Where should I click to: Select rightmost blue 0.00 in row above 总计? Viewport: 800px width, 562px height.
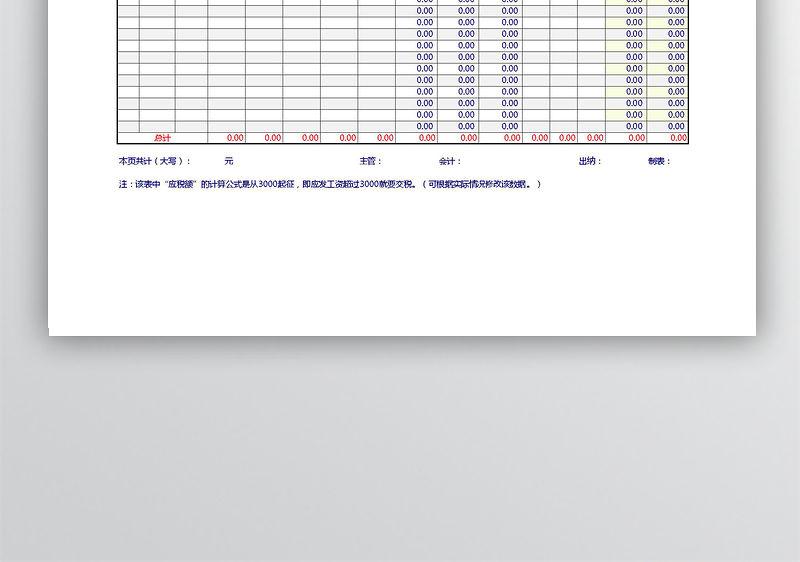click(677, 126)
